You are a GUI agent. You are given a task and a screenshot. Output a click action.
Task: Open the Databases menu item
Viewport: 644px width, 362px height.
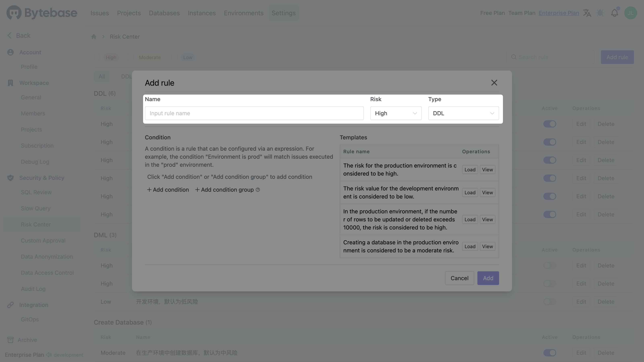click(164, 13)
